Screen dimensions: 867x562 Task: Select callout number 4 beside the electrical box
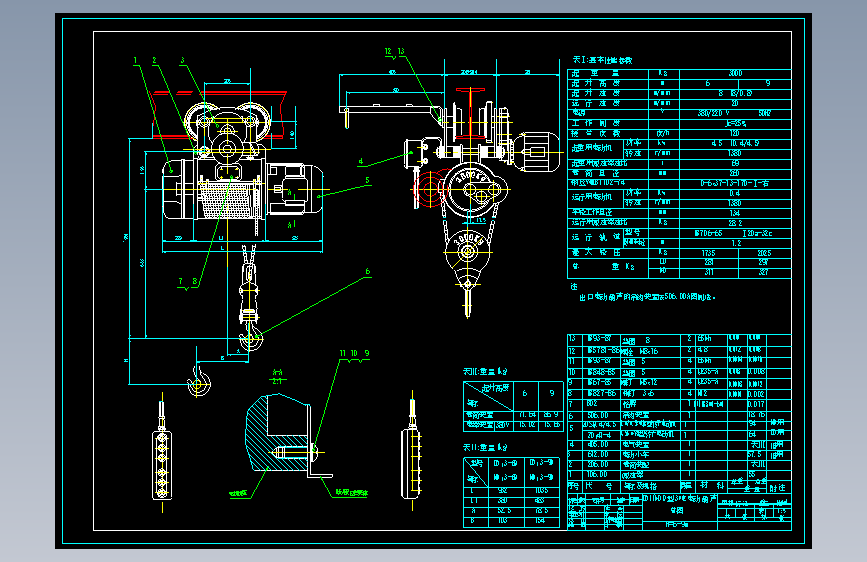pyautogui.click(x=361, y=162)
